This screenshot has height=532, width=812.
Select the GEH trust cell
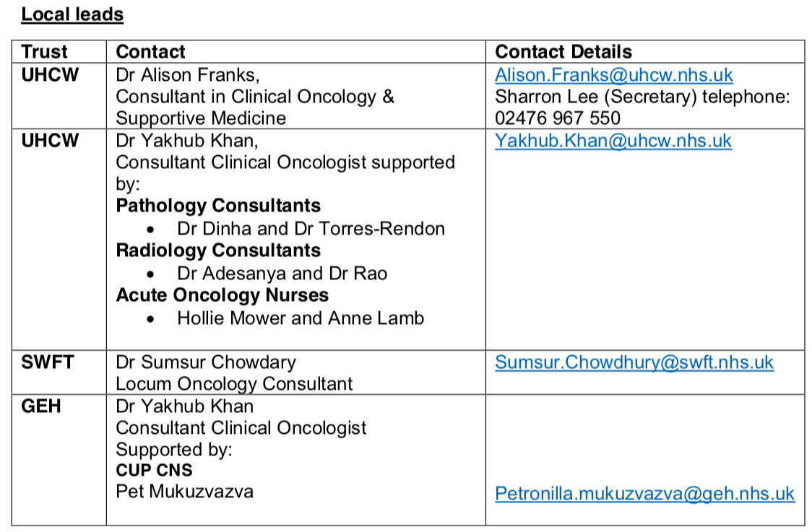point(41,406)
